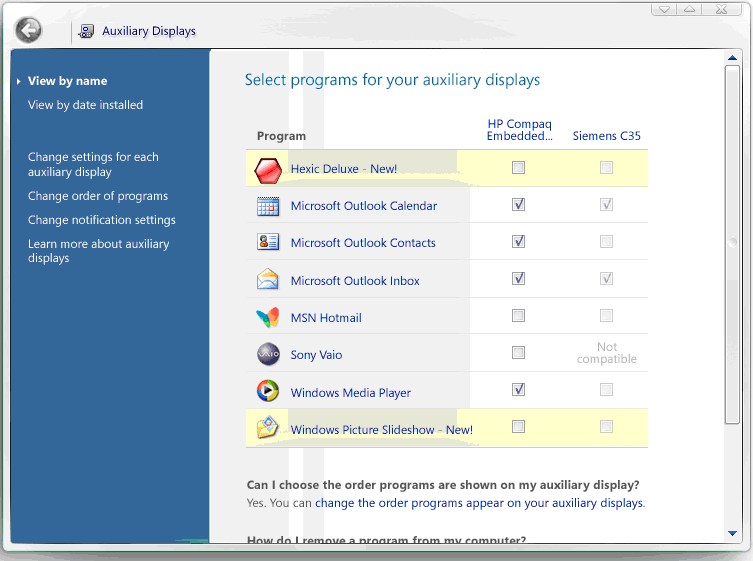
Task: Click the Sony Vaio program icon
Action: click(268, 355)
